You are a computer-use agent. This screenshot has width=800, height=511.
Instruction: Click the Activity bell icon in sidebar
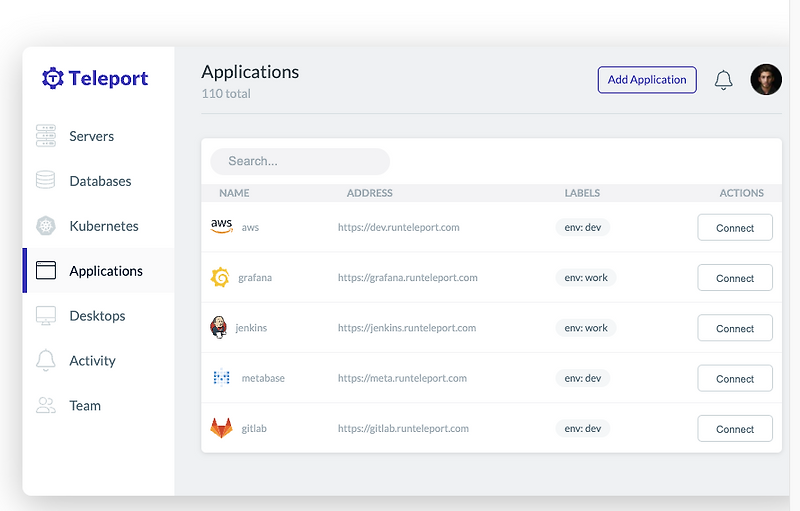tap(45, 360)
